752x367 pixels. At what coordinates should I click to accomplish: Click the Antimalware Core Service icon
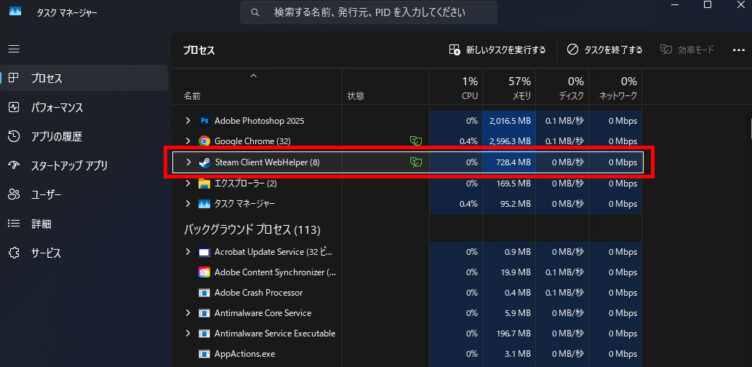pos(204,313)
